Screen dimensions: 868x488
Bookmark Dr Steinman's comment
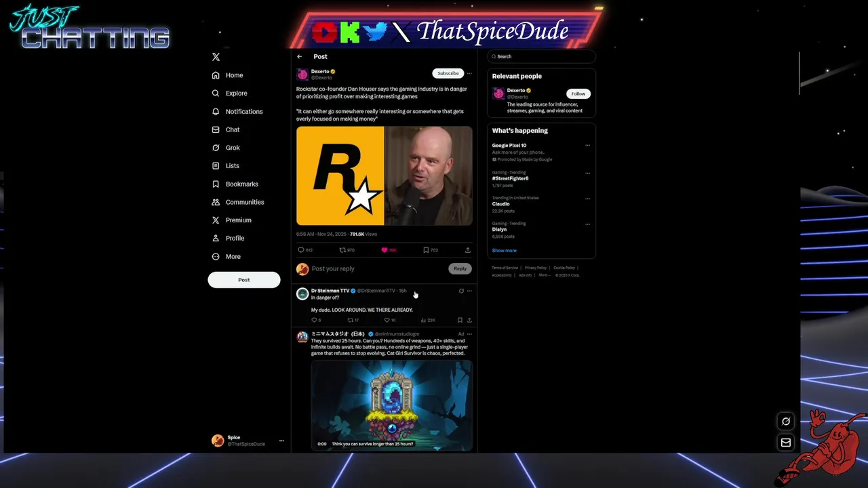[x=460, y=320]
